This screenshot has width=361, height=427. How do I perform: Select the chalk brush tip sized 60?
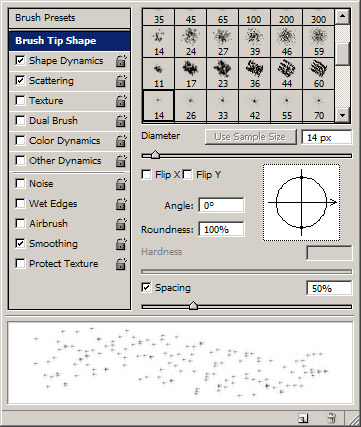click(x=319, y=74)
